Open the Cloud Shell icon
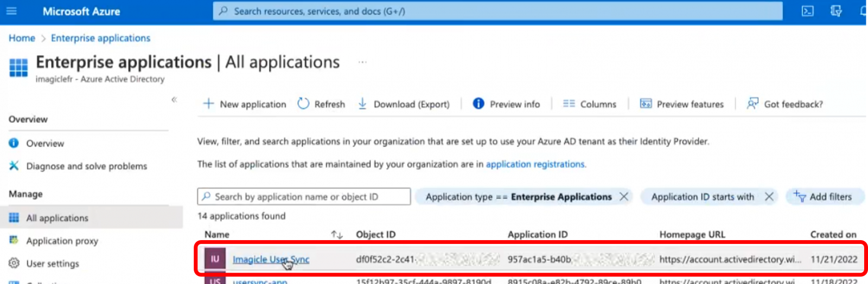Image resolution: width=868 pixels, height=284 pixels. point(807,11)
